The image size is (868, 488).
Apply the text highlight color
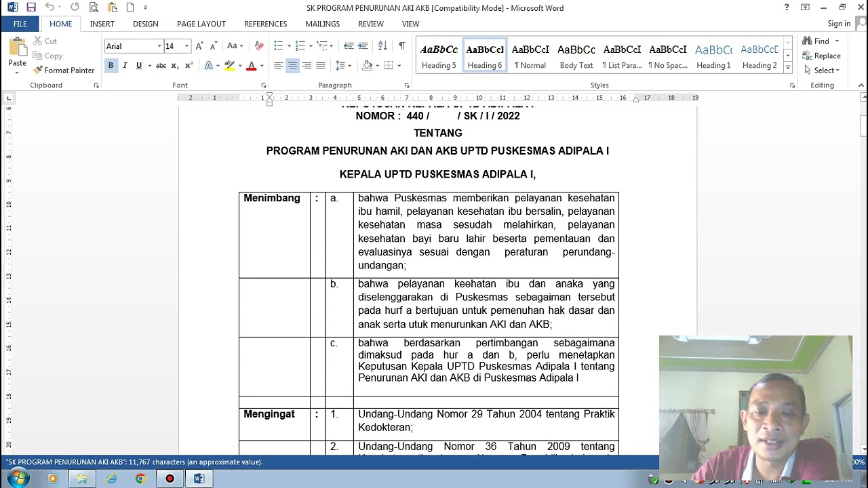(x=229, y=66)
